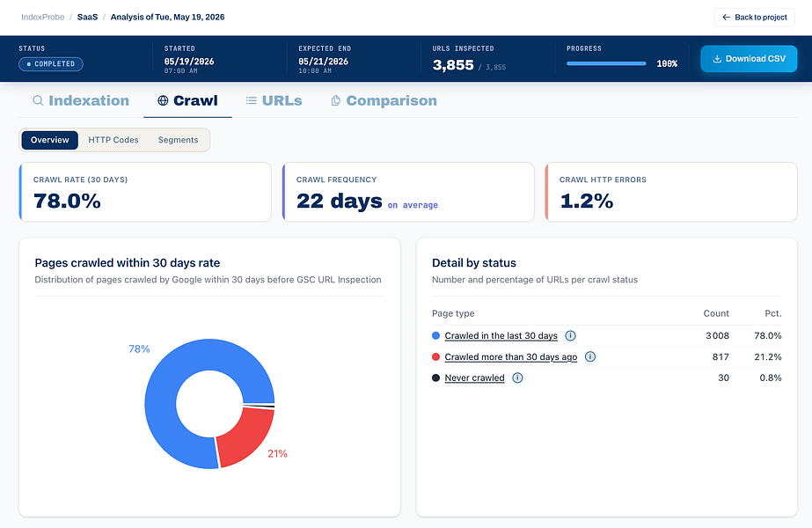The height and width of the screenshot is (528, 812).
Task: Open the IndexProbe breadcrumb link
Action: (x=42, y=17)
